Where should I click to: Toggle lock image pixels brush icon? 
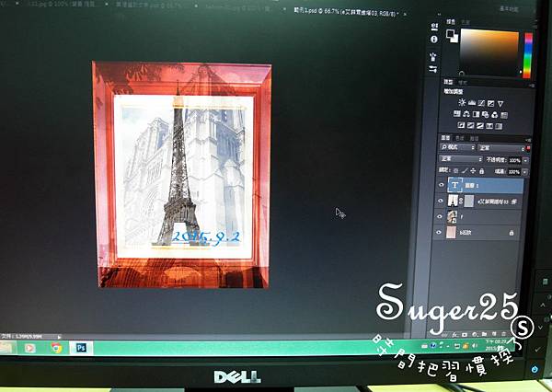coord(465,171)
